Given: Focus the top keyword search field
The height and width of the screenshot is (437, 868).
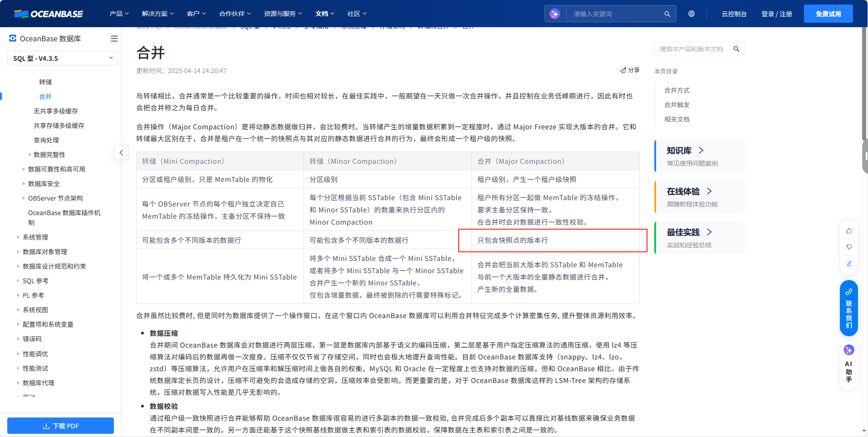Looking at the screenshot, I should (613, 14).
